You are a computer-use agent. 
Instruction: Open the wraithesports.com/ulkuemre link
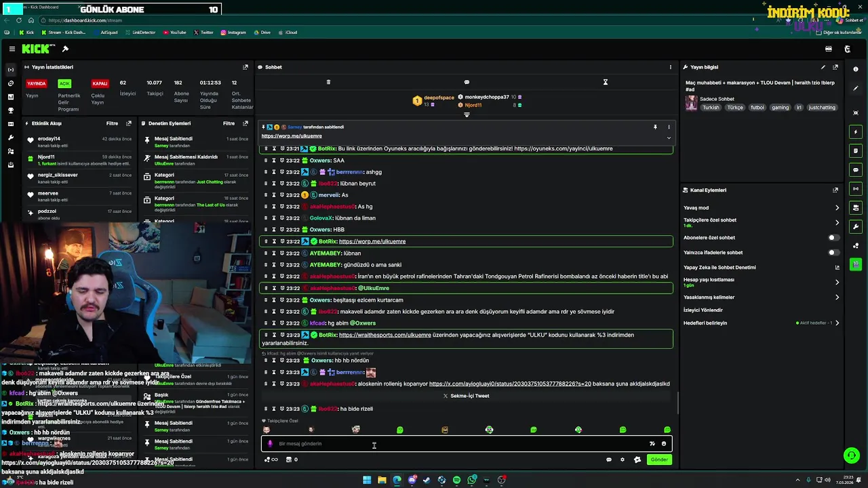[x=384, y=335]
